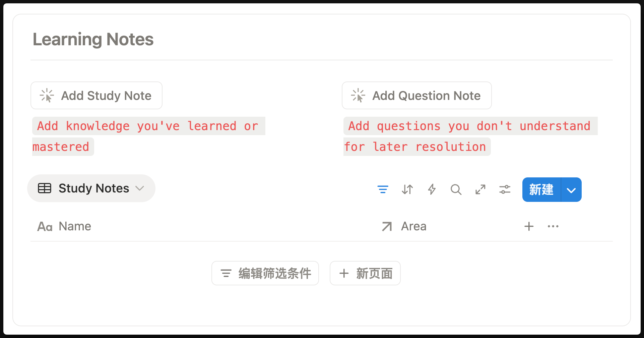Open the sort options icon

(407, 189)
